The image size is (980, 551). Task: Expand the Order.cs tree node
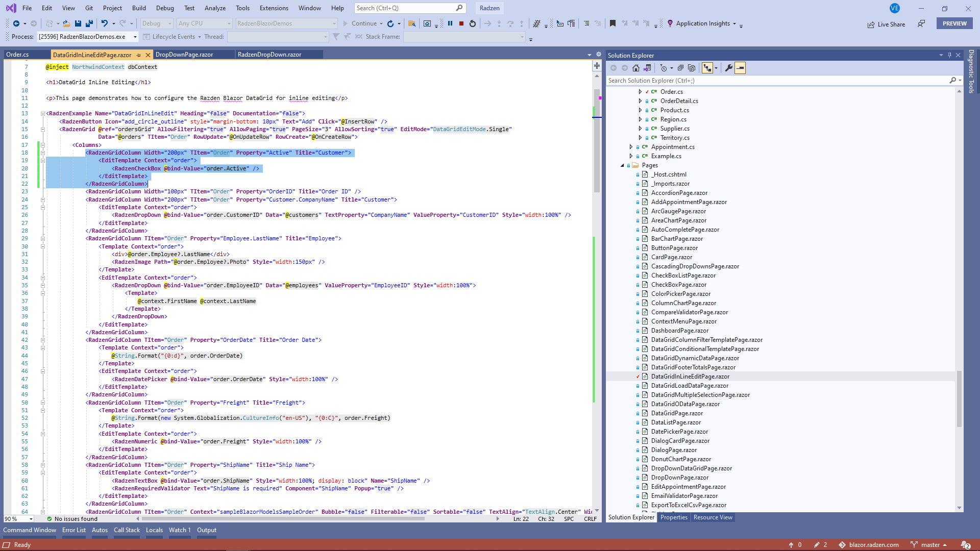640,92
